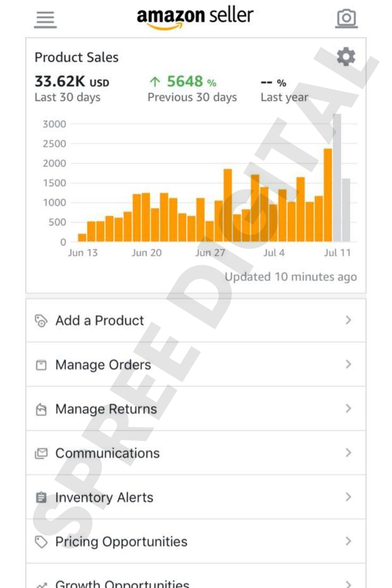The image size is (392, 588).
Task: Tap the camera icon in header
Action: click(x=346, y=18)
